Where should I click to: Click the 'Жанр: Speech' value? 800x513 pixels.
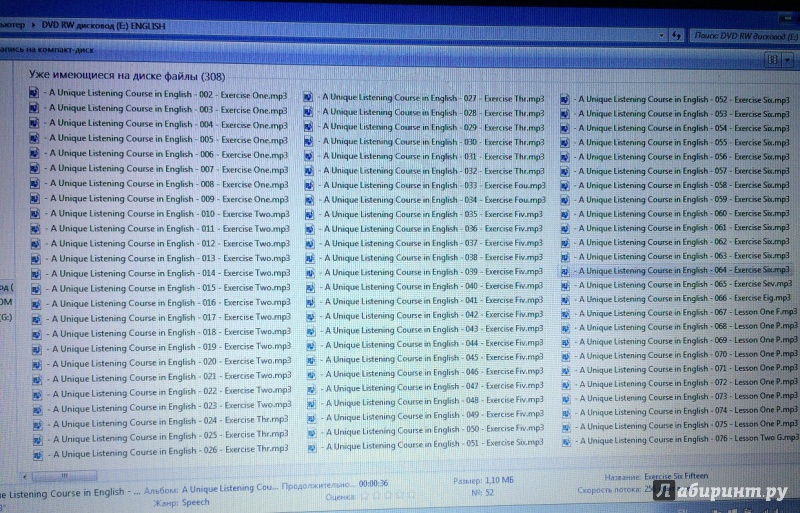tap(195, 502)
